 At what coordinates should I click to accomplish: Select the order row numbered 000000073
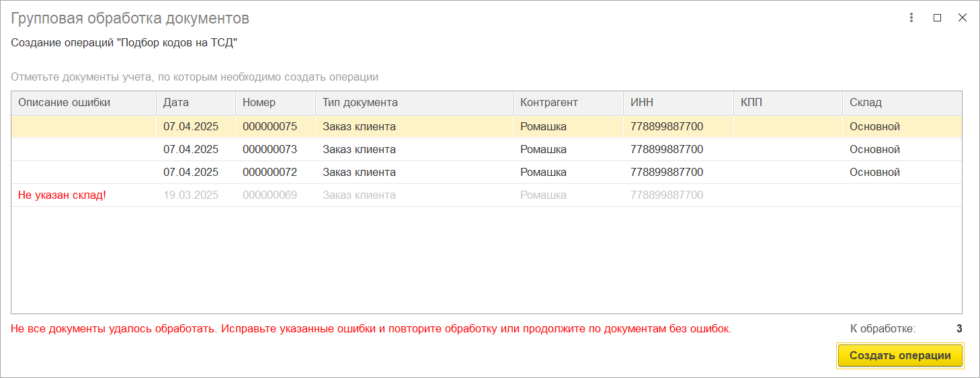pyautogui.click(x=487, y=149)
